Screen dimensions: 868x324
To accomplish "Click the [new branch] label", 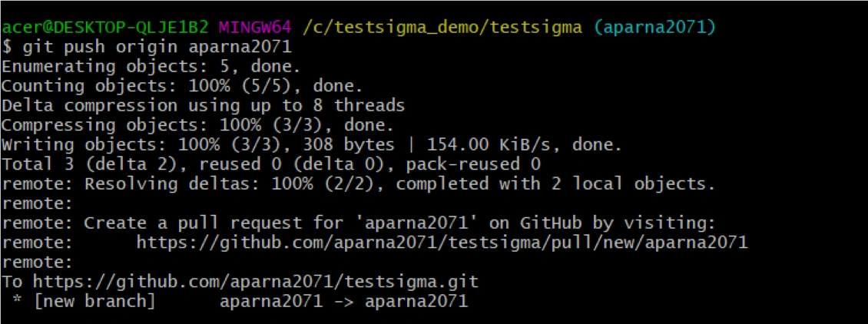I will click(94, 301).
